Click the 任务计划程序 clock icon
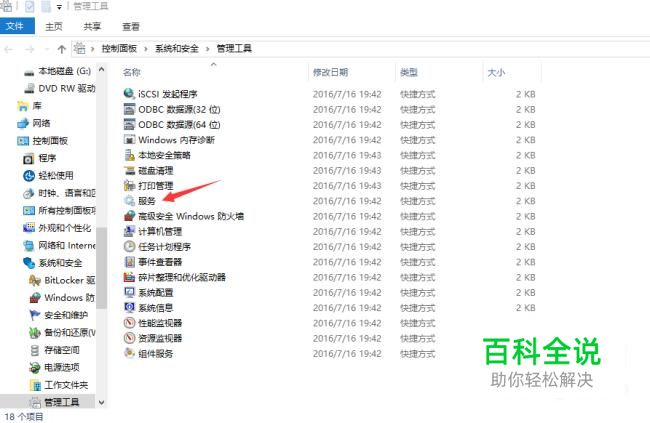The height and width of the screenshot is (423, 650). coord(129,246)
